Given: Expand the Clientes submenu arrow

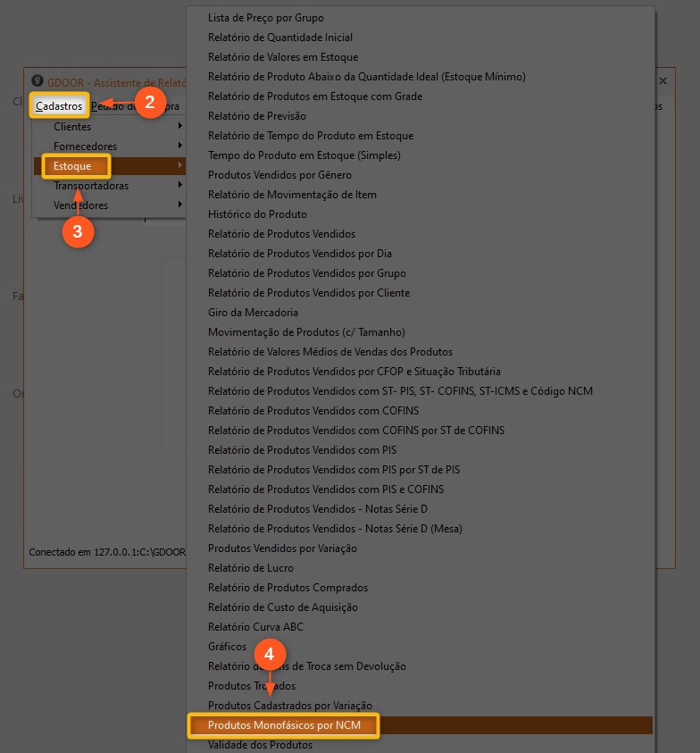Looking at the screenshot, I should [x=180, y=127].
